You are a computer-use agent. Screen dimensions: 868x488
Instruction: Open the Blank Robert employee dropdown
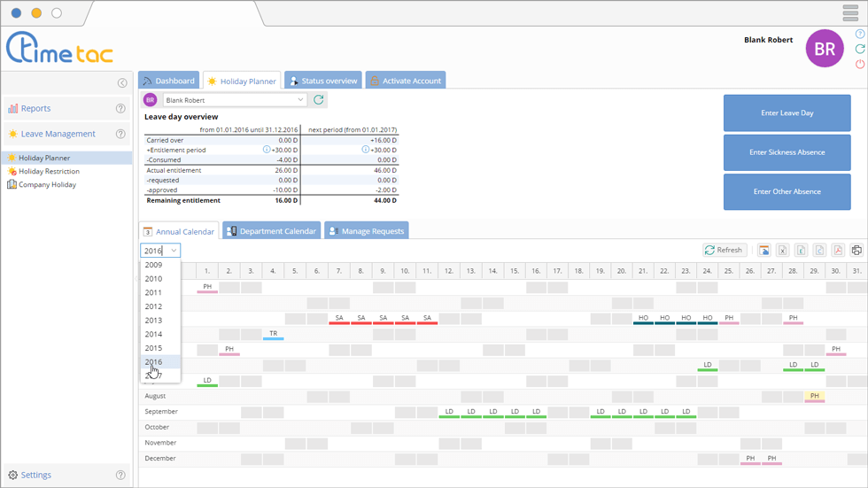point(235,100)
